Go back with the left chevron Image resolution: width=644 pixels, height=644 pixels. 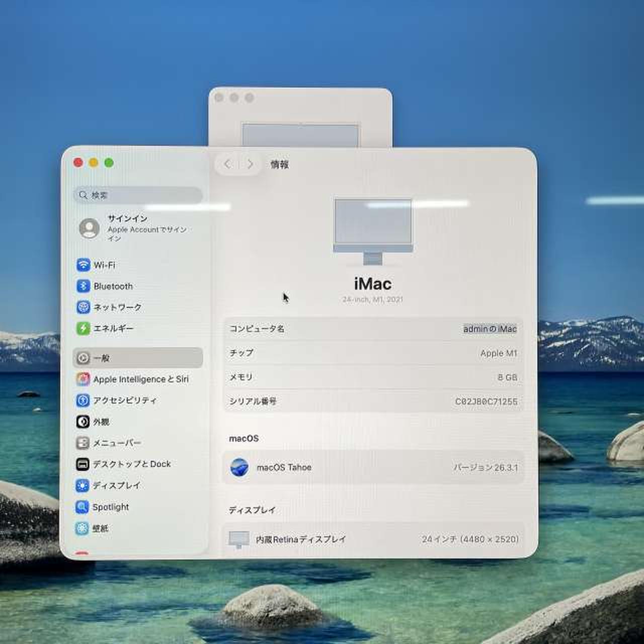click(x=227, y=164)
